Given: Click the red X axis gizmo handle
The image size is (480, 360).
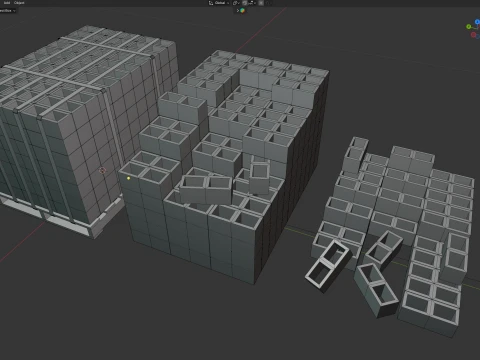Looking at the screenshot, I should tap(474, 35).
